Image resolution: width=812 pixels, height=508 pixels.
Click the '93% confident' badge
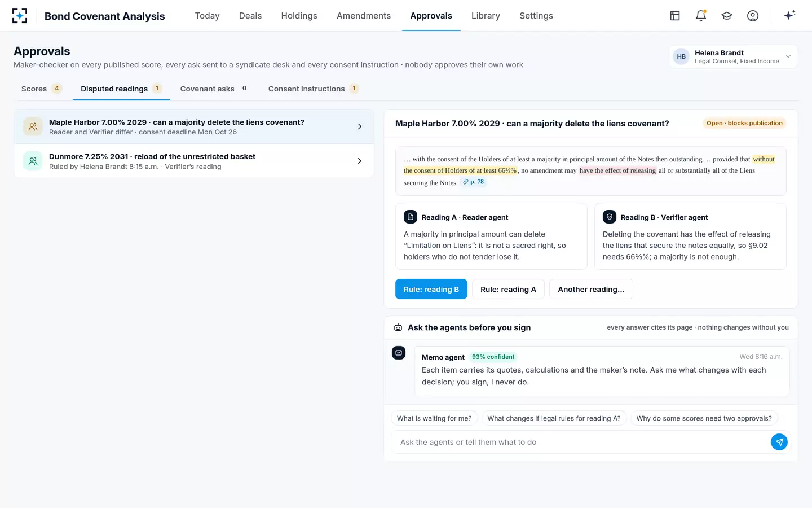point(493,357)
